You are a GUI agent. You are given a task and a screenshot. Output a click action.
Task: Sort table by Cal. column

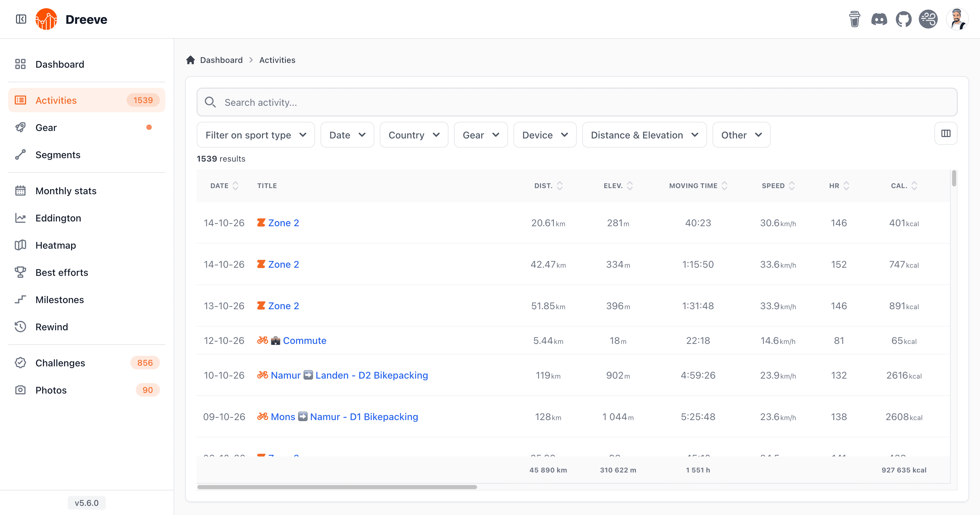coord(904,186)
